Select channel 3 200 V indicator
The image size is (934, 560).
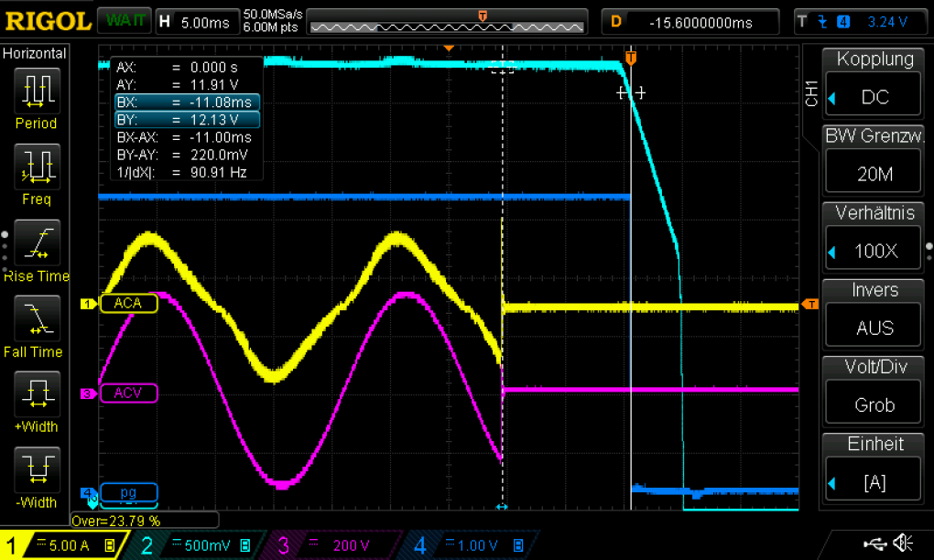point(333,545)
